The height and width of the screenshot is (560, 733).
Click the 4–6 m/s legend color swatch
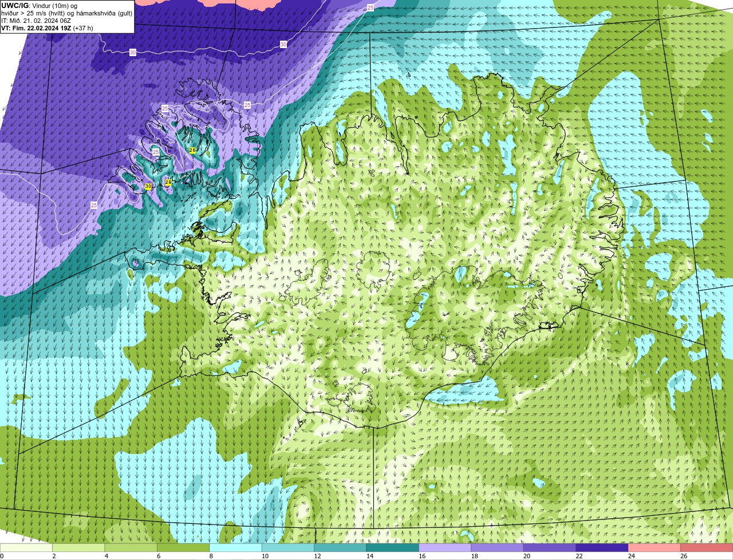pos(131,547)
